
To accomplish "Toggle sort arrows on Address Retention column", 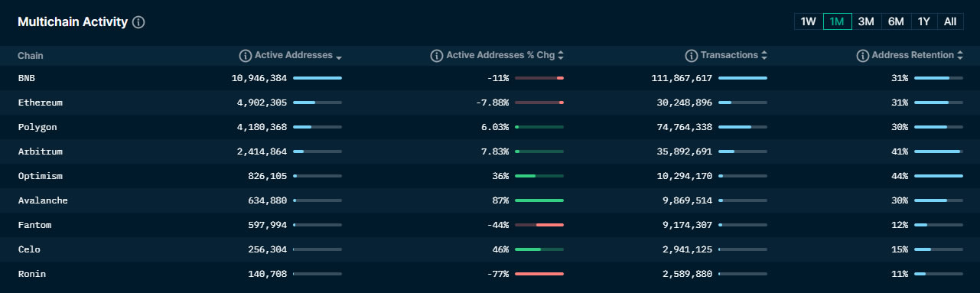I will 960,56.
